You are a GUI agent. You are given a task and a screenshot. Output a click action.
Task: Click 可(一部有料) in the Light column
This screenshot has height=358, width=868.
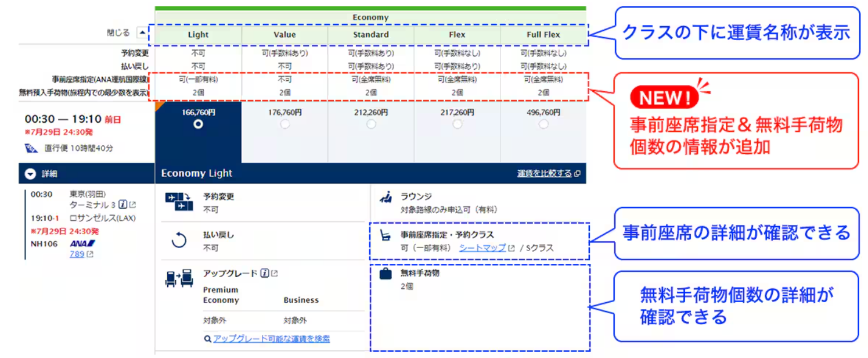pyautogui.click(x=198, y=80)
